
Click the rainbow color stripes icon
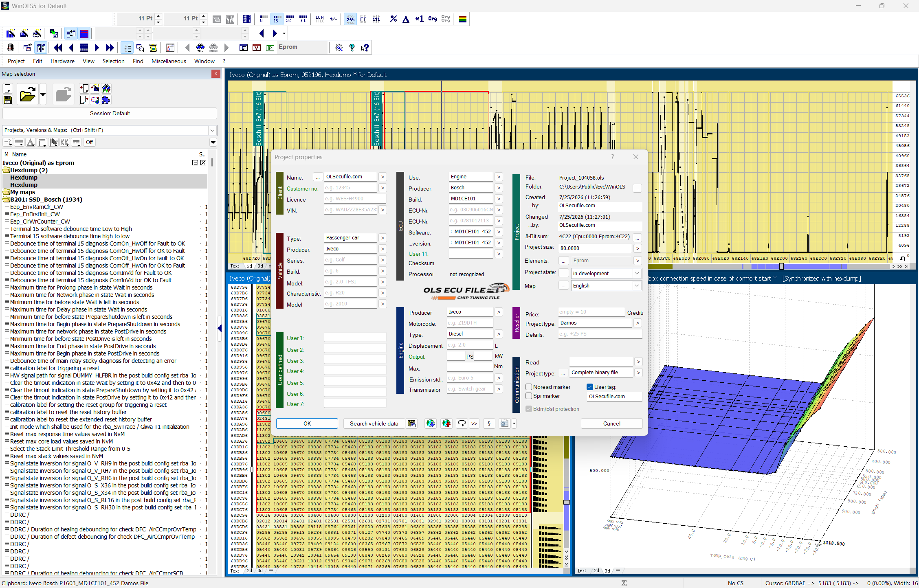coord(462,19)
